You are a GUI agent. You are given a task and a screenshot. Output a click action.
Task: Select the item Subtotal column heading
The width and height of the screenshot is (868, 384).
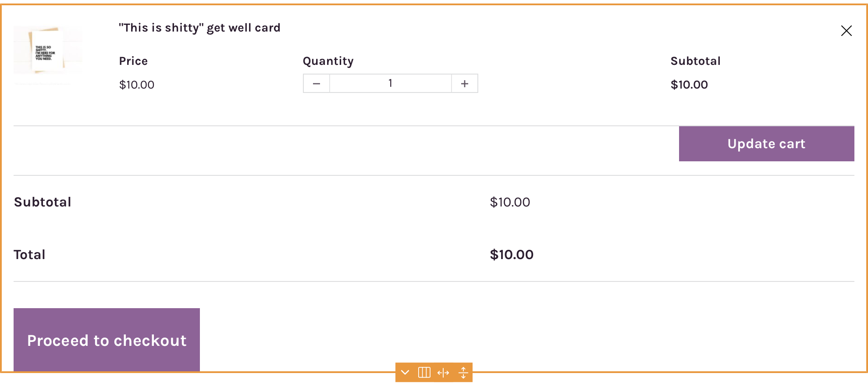[x=695, y=61]
